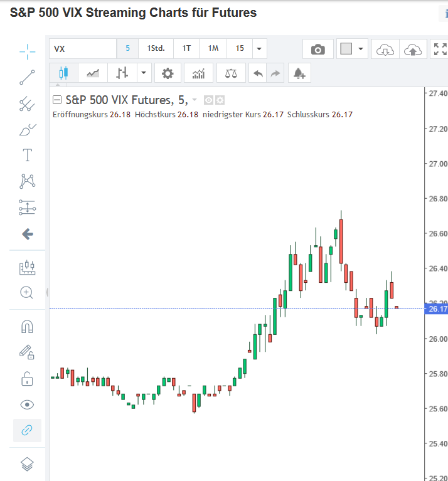
Task: Click the 26.00 price axis label
Action: point(438,339)
